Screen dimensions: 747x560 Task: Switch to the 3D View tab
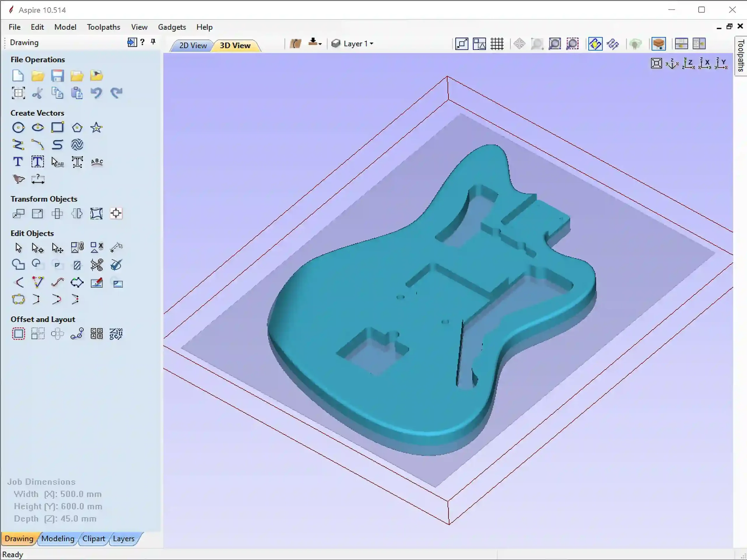235,45
